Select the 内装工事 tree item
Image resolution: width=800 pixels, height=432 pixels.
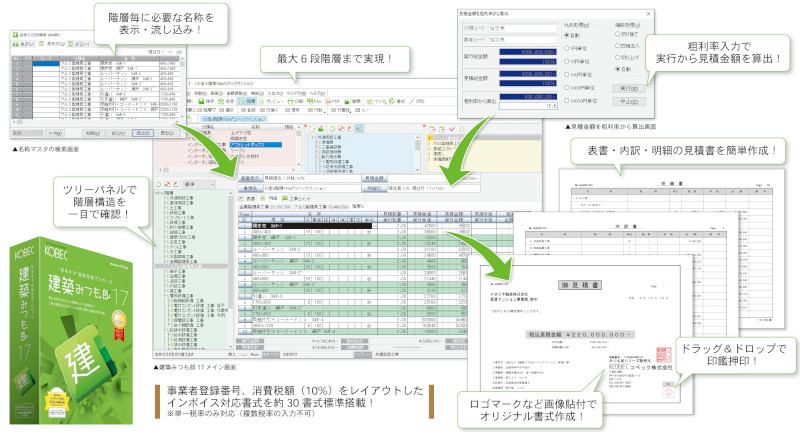coord(178,286)
